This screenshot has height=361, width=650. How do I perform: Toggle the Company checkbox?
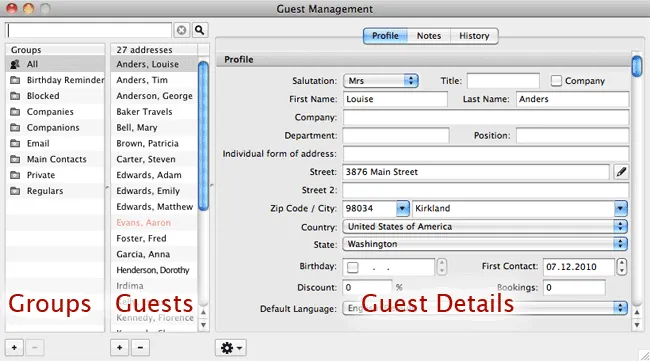click(556, 81)
